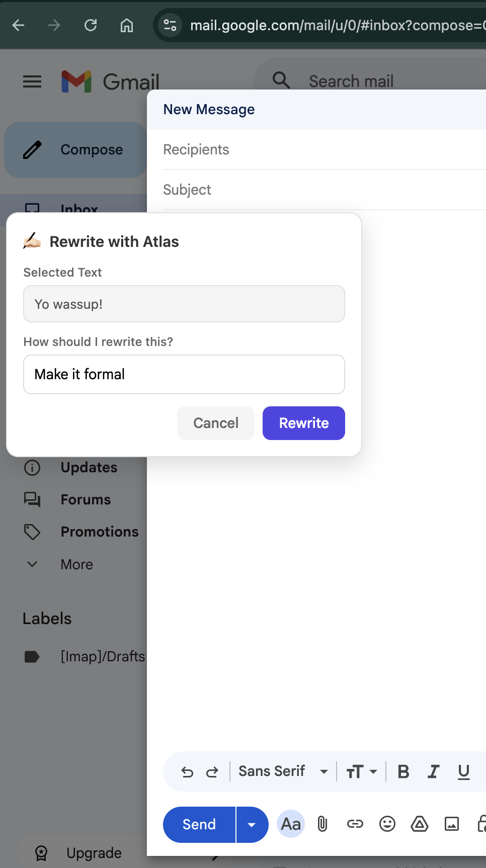Toggle italic formatting
This screenshot has width=486, height=868.
pos(433,771)
